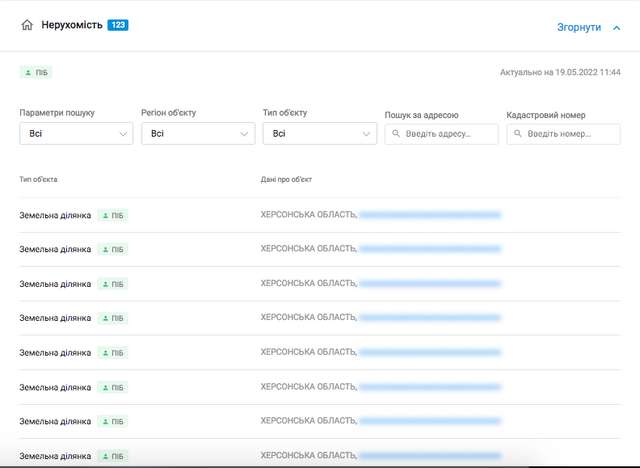
Task: Click the Згорнути link
Action: (578, 28)
